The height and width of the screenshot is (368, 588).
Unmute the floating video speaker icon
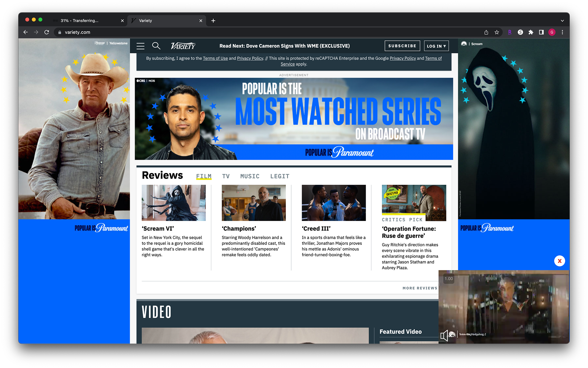[444, 336]
